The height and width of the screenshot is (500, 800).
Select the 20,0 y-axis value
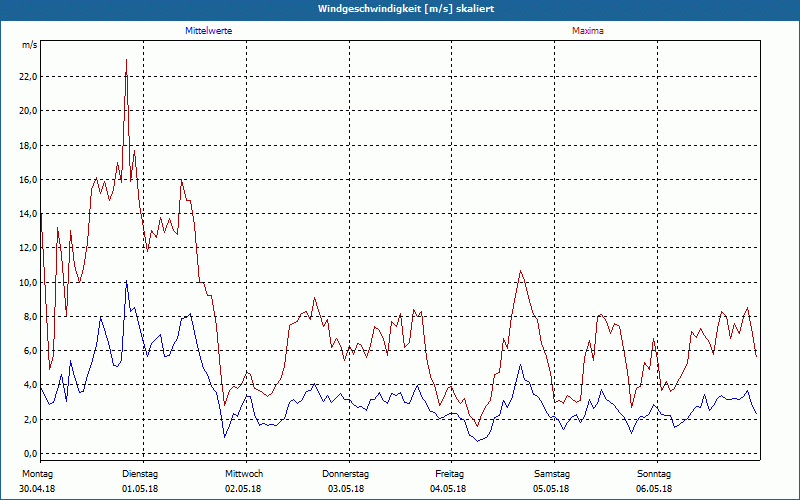coord(29,111)
